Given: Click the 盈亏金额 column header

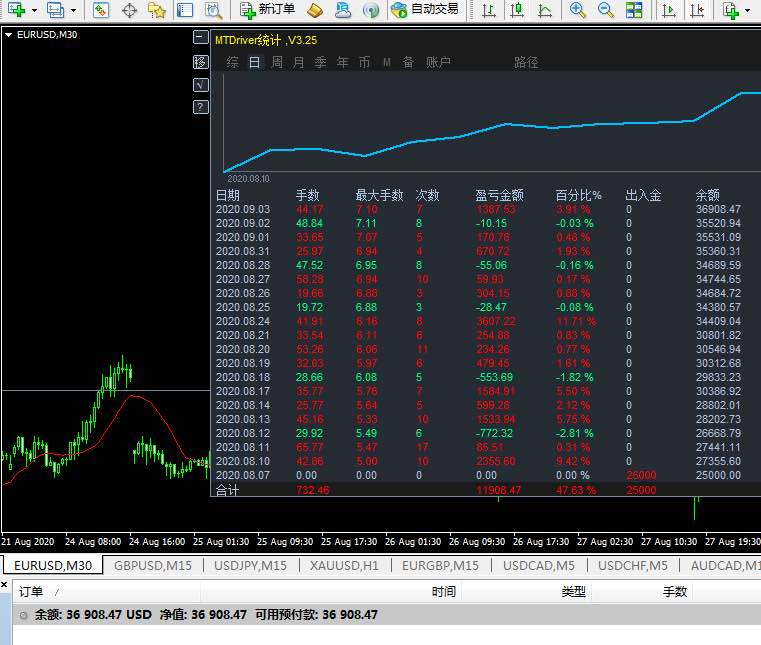Looking at the screenshot, I should (x=499, y=195).
